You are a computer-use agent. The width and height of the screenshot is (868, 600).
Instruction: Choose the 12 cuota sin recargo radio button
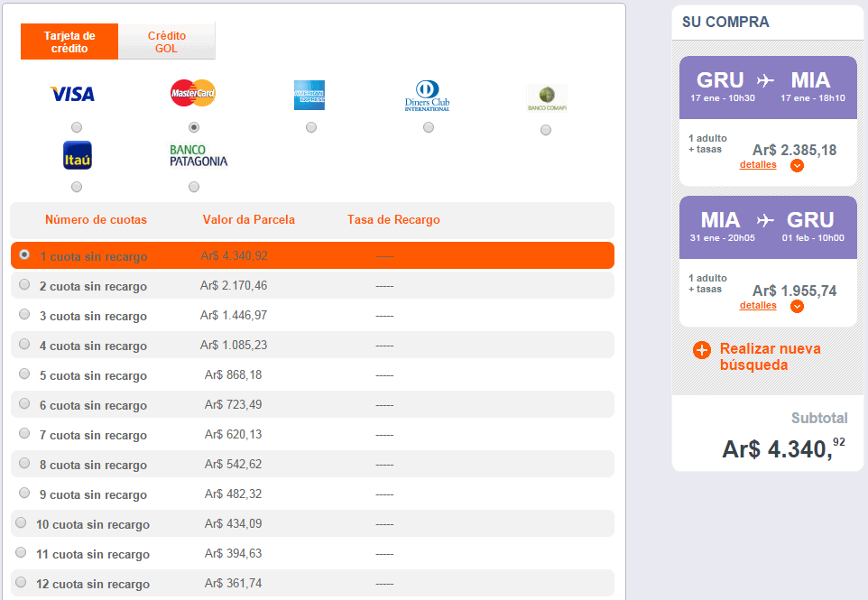pyautogui.click(x=21, y=582)
